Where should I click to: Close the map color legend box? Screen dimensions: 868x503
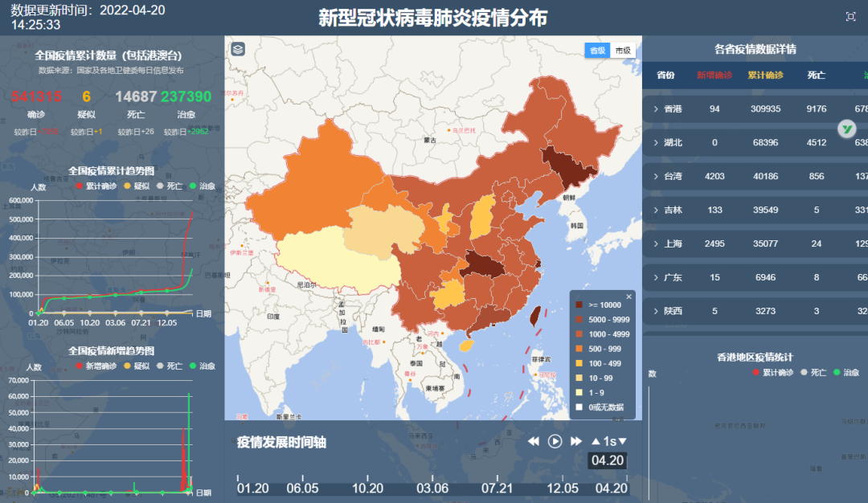[x=629, y=296]
